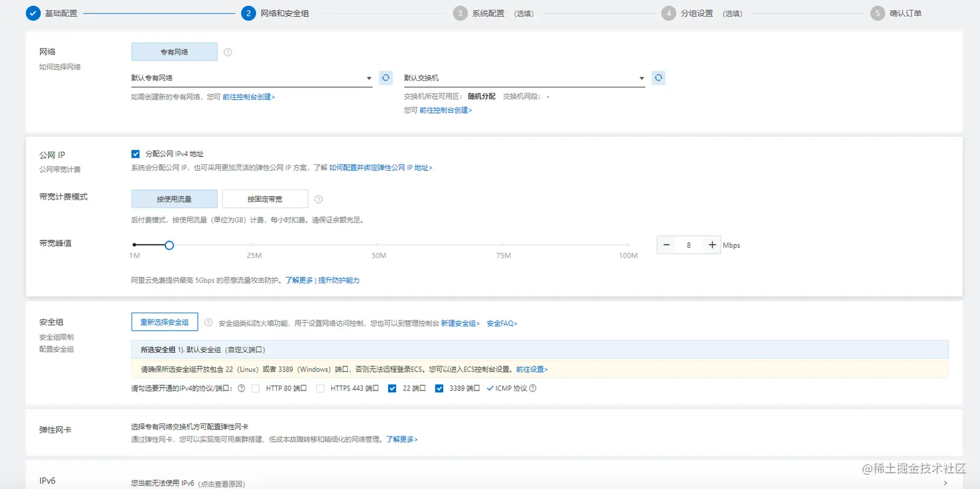The height and width of the screenshot is (489, 980).
Task: Open the 默认专有网络 dropdown
Action: coord(251,78)
